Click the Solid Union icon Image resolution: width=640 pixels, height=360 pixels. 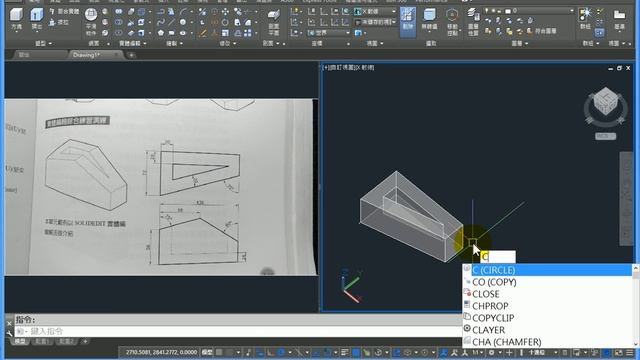coord(118,12)
